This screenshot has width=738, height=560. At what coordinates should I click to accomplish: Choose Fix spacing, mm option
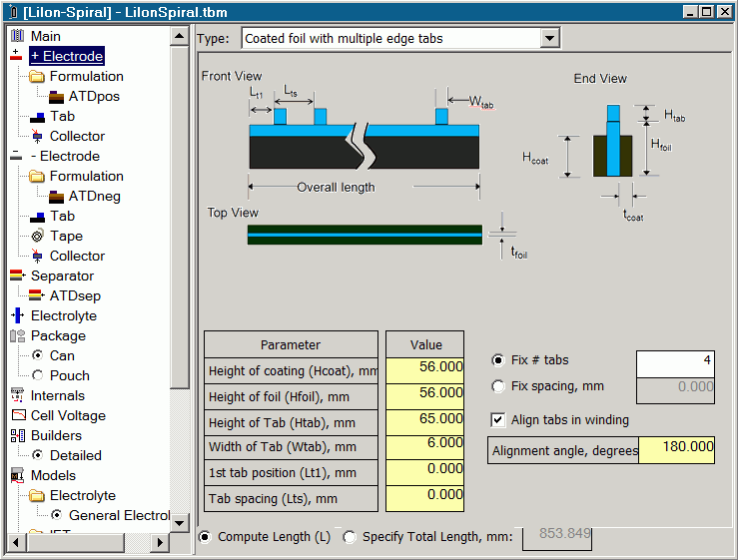pyautogui.click(x=498, y=386)
